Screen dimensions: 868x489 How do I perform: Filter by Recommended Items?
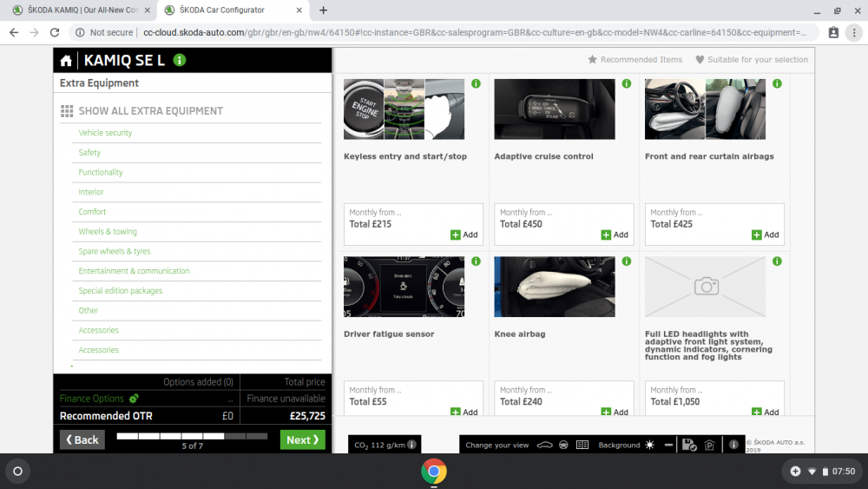point(635,60)
